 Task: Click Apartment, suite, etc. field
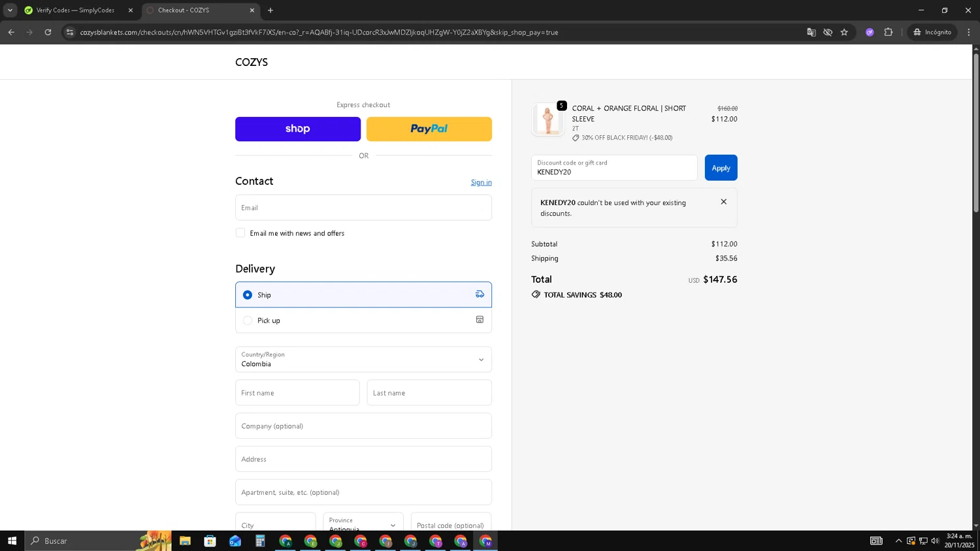363,492
